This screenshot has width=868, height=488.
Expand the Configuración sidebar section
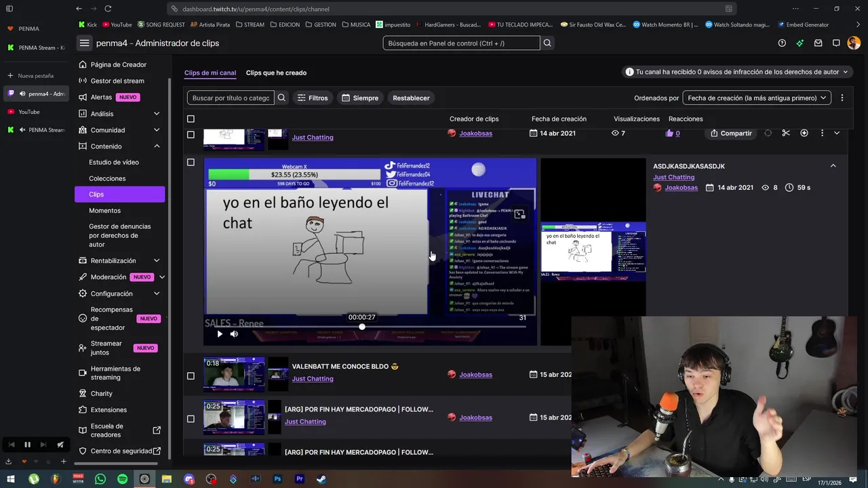157,293
